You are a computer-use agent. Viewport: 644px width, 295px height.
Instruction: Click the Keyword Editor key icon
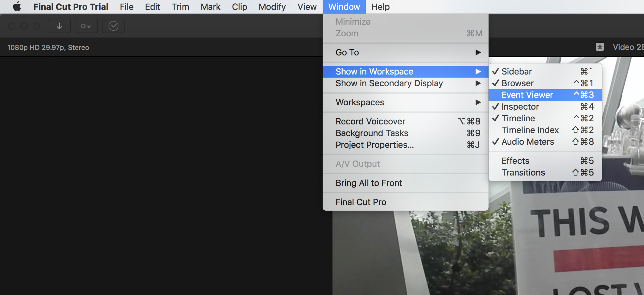[86, 26]
